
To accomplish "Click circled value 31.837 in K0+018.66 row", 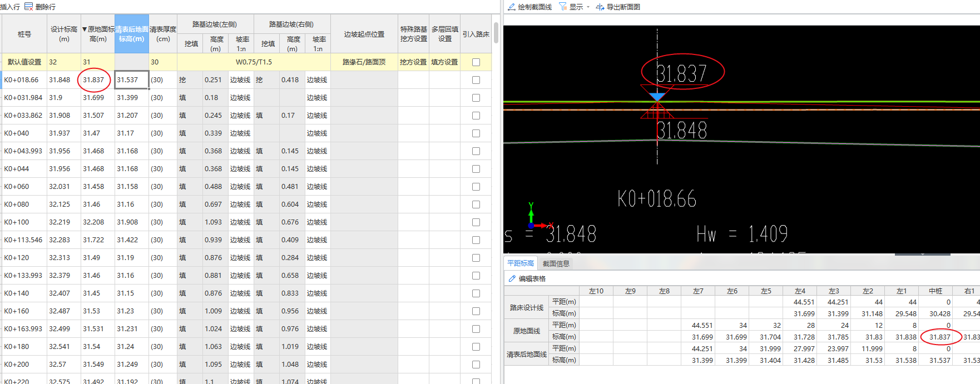I will click(x=93, y=80).
